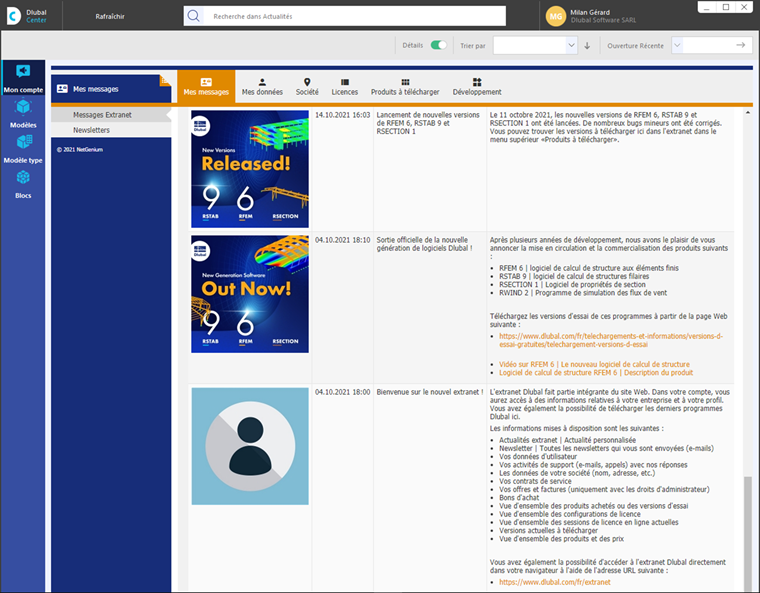Click the orange corner icon on Mes messages panel
760x593 pixels.
click(165, 80)
